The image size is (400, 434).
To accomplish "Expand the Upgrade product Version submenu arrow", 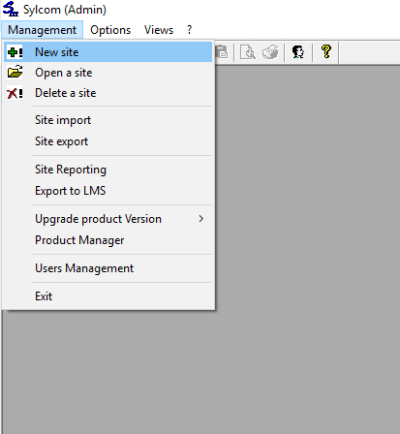I will pos(201,219).
